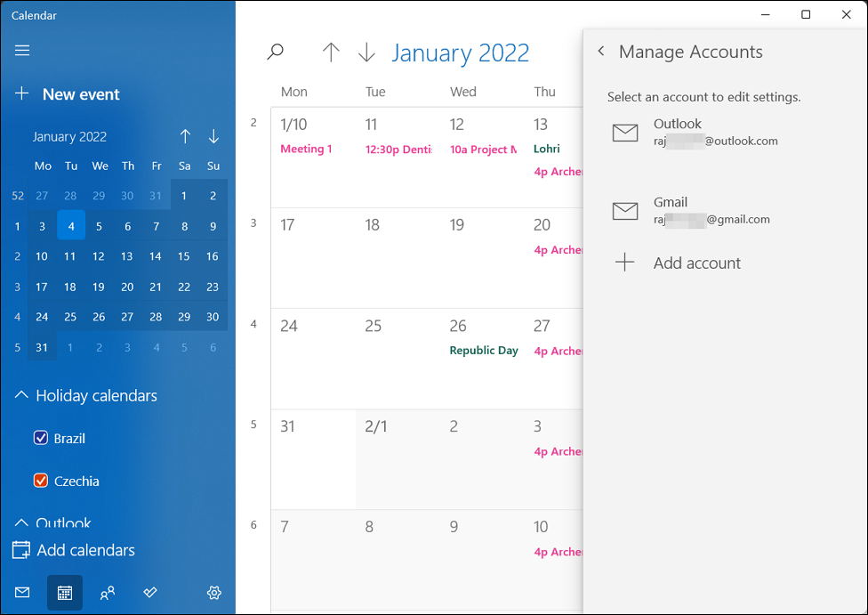
Task: Uncheck the Brazil holiday calendar
Action: 40,438
